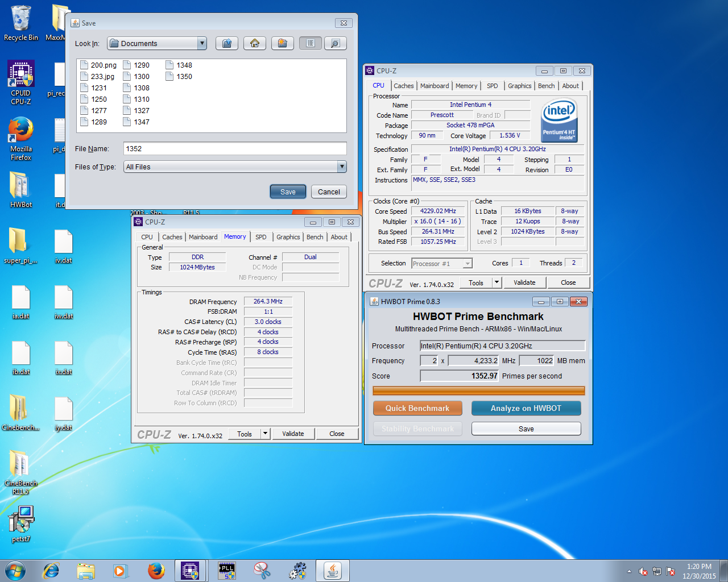728x582 pixels.
Task: Click the HWBOT Prime progress bar
Action: [x=478, y=390]
